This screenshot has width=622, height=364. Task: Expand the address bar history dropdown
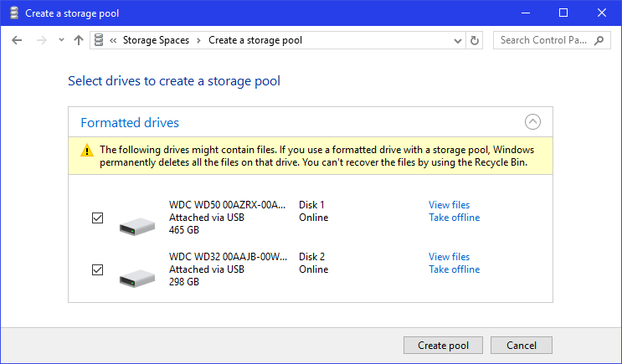click(x=457, y=40)
